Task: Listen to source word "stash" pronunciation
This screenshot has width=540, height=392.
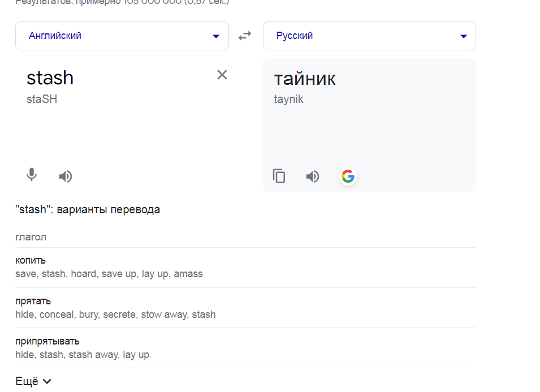Action: 66,176
